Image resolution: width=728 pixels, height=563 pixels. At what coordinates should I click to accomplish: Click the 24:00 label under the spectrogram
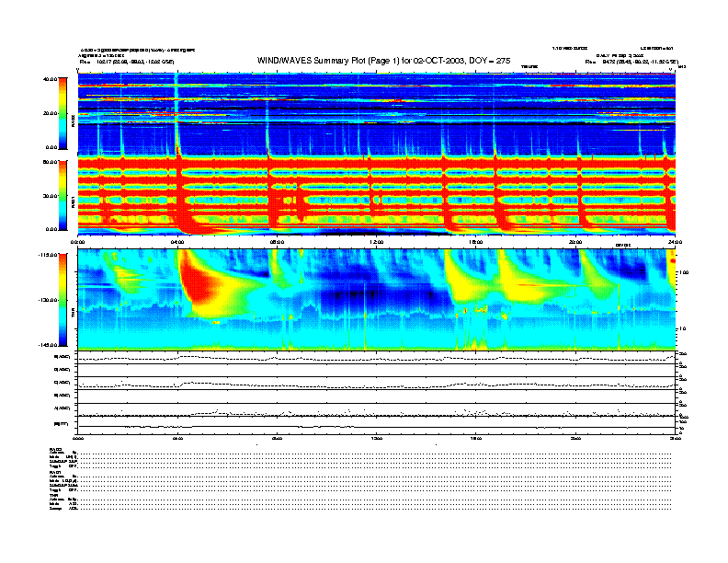pos(675,242)
